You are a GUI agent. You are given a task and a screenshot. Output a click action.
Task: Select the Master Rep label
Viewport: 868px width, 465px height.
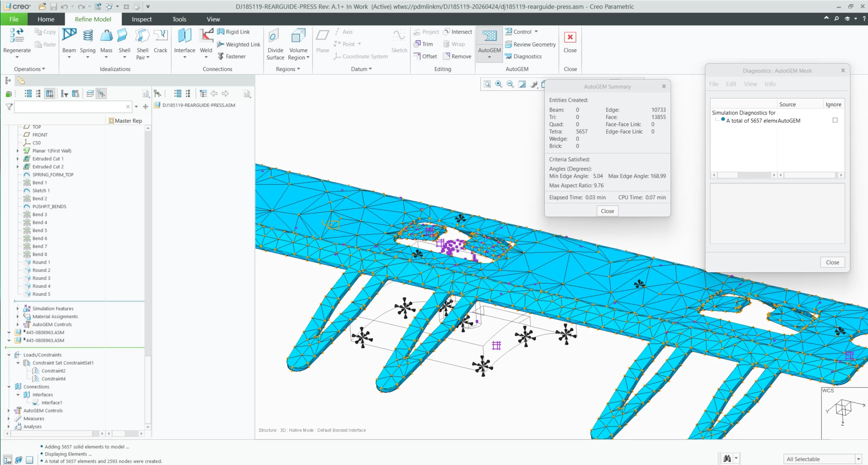(128, 121)
